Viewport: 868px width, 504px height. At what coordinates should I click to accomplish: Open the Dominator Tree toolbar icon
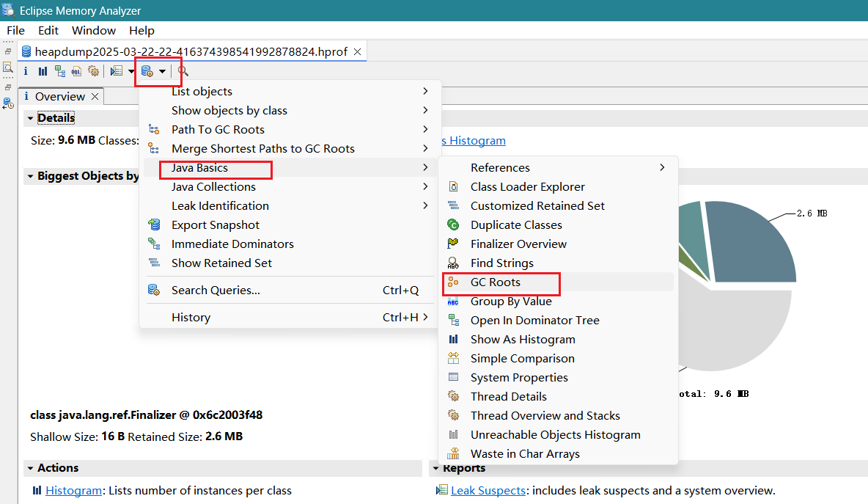(60, 71)
